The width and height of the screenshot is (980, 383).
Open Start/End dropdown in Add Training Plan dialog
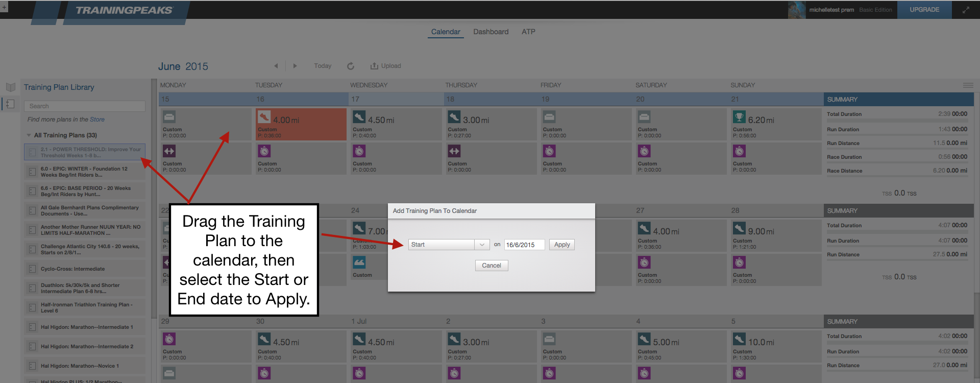pos(449,245)
